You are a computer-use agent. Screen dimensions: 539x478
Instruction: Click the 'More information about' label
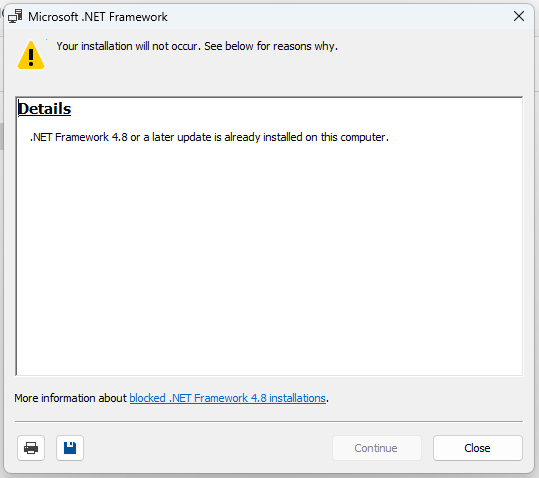point(70,398)
